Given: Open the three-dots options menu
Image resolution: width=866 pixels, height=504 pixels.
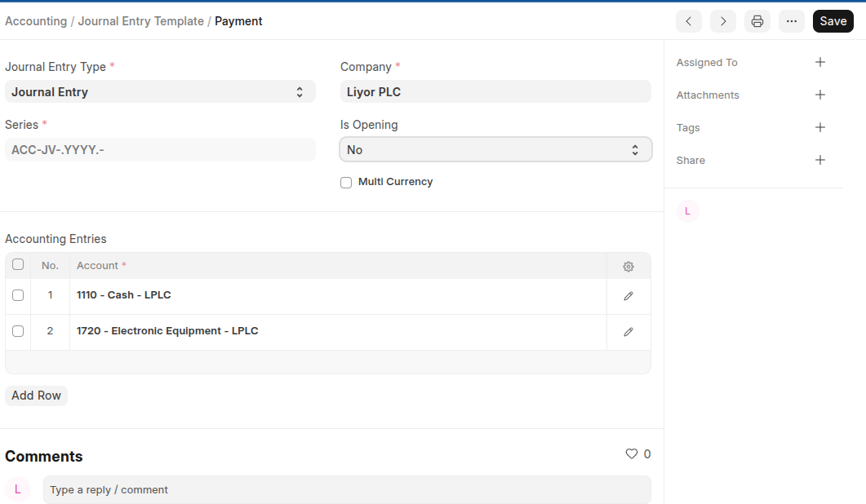Looking at the screenshot, I should (x=791, y=21).
